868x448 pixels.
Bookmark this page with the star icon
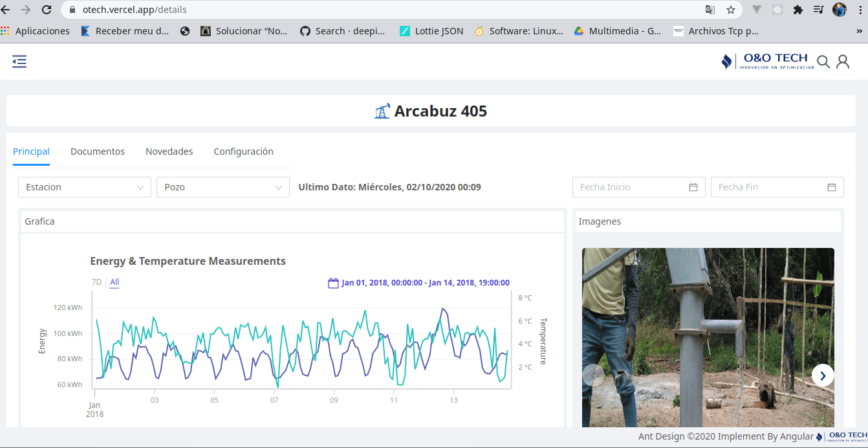tap(731, 10)
